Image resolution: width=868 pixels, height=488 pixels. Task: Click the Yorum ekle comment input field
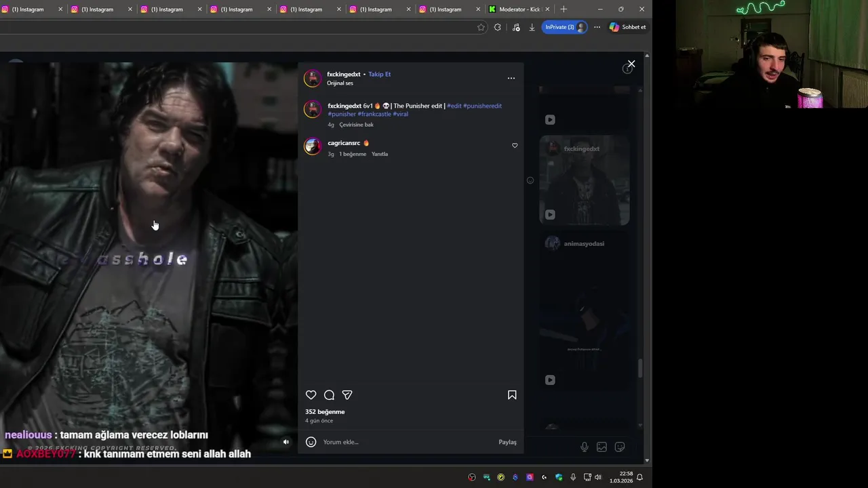(x=407, y=442)
